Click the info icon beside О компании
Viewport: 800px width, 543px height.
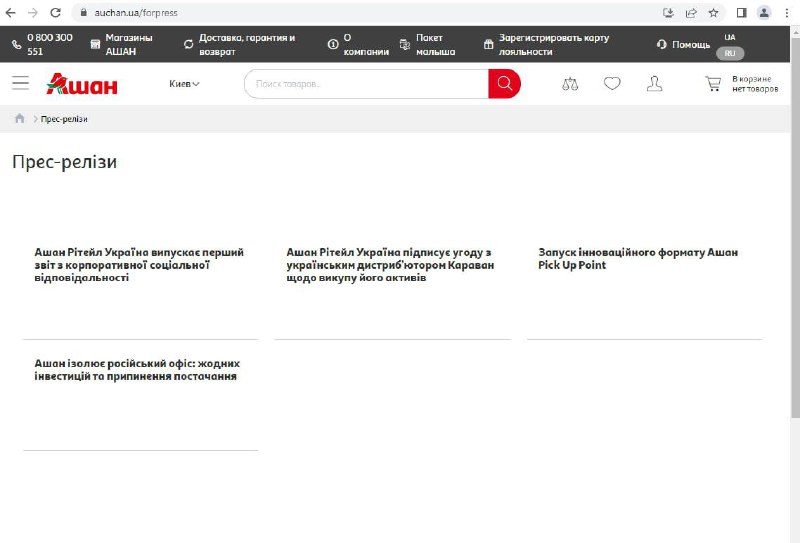(x=333, y=44)
